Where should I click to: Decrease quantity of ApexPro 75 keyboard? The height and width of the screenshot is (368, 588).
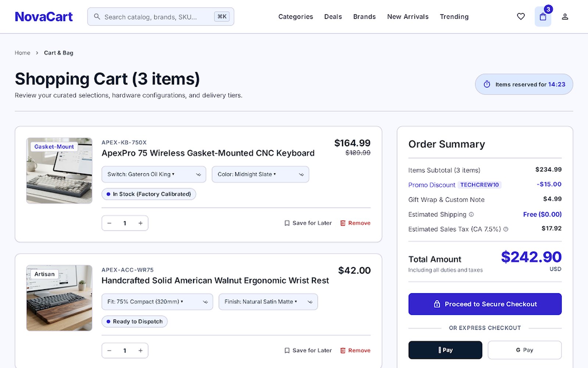click(x=109, y=223)
